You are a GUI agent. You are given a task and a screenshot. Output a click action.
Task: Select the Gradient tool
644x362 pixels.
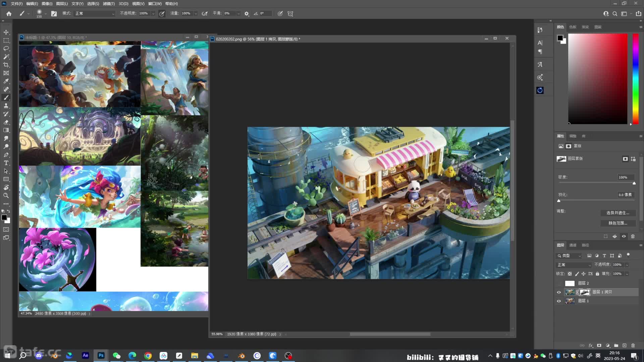[x=6, y=130]
